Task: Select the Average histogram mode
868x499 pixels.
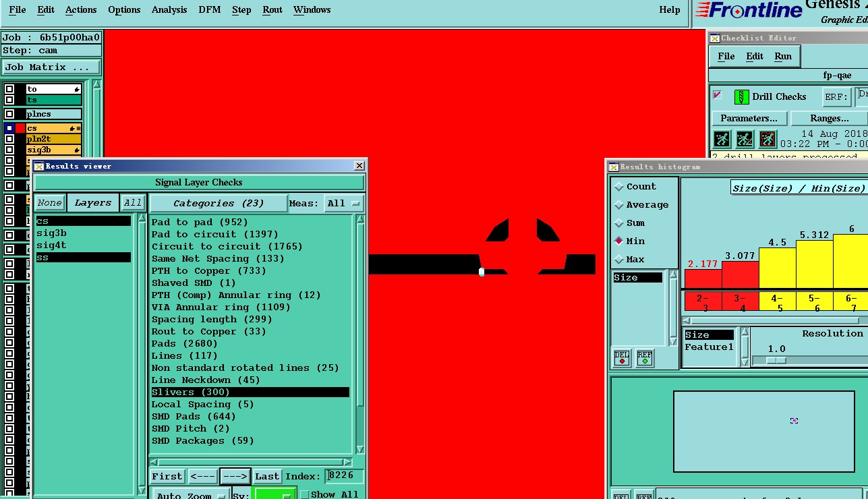Action: 619,205
